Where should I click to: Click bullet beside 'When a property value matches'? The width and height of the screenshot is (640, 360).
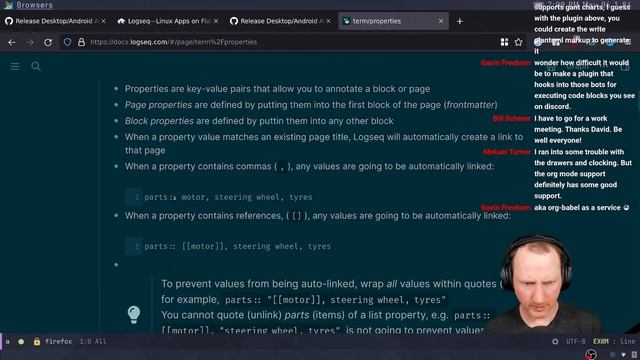(116, 137)
